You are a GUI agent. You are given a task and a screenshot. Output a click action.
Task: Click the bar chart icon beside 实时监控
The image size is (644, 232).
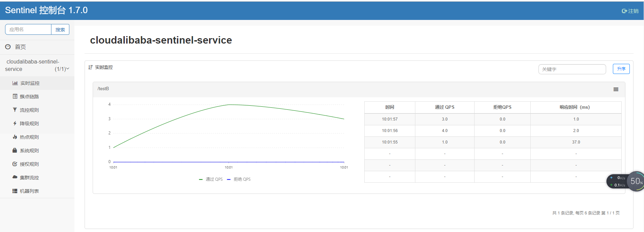(15, 83)
